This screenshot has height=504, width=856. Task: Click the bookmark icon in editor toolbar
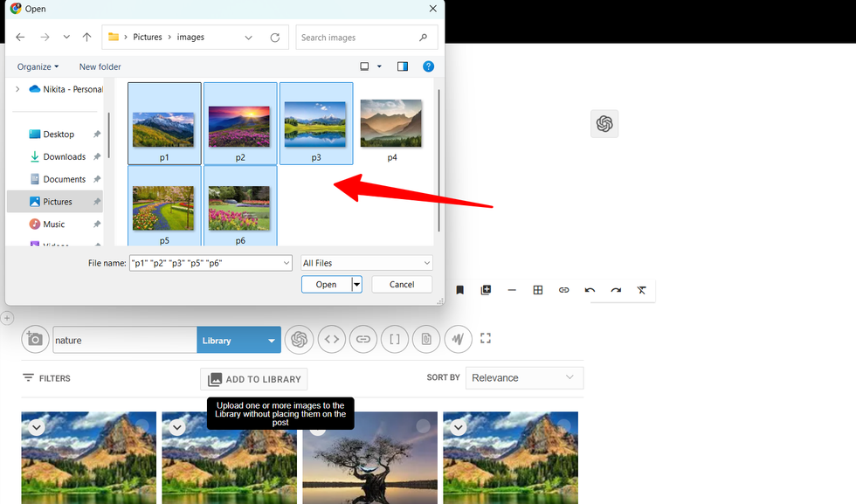(x=459, y=290)
